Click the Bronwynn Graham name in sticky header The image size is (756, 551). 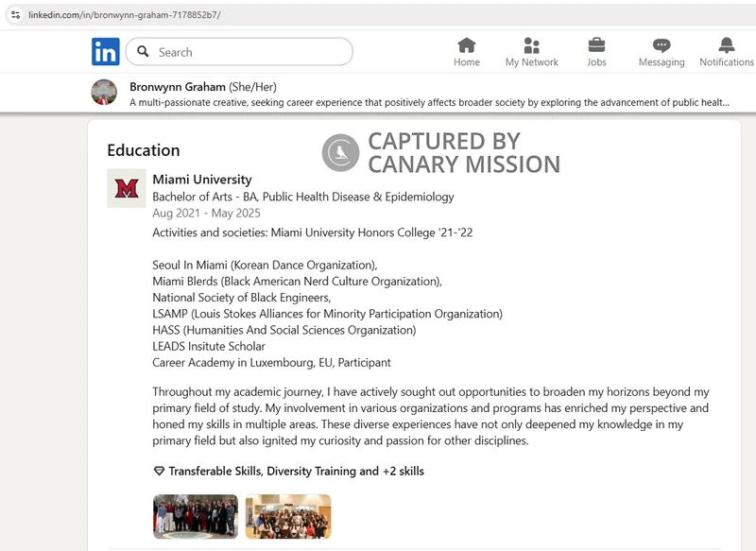pyautogui.click(x=178, y=87)
